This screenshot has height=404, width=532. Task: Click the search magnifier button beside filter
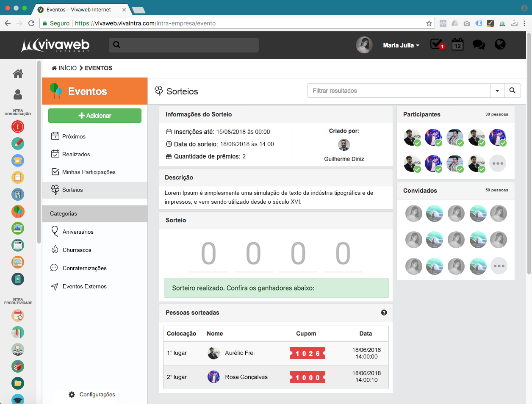pyautogui.click(x=512, y=91)
